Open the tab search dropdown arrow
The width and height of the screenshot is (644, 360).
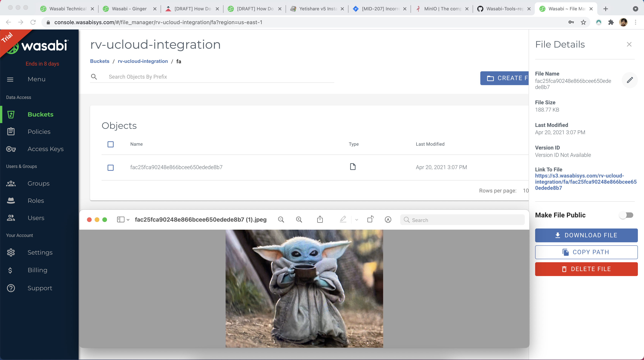(x=636, y=9)
